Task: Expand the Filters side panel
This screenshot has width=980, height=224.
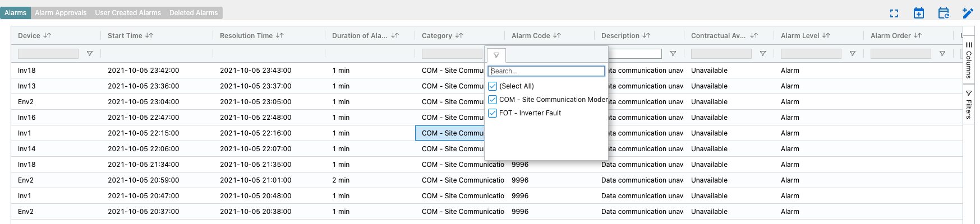Action: 969,105
